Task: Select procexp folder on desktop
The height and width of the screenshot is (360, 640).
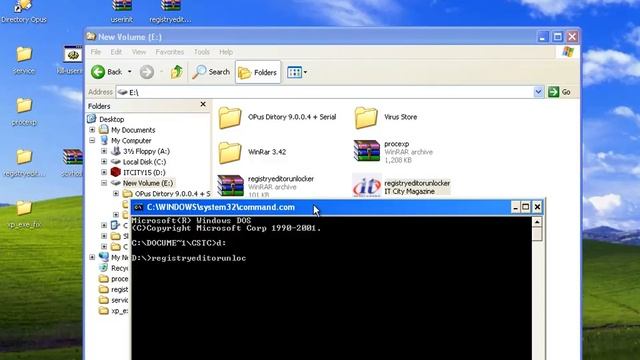Action: pyautogui.click(x=24, y=111)
